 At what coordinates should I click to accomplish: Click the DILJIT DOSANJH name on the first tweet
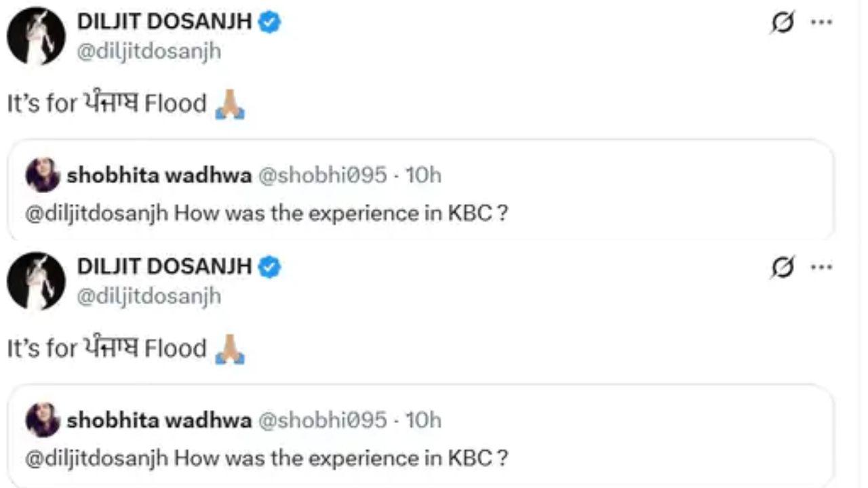[x=164, y=22]
